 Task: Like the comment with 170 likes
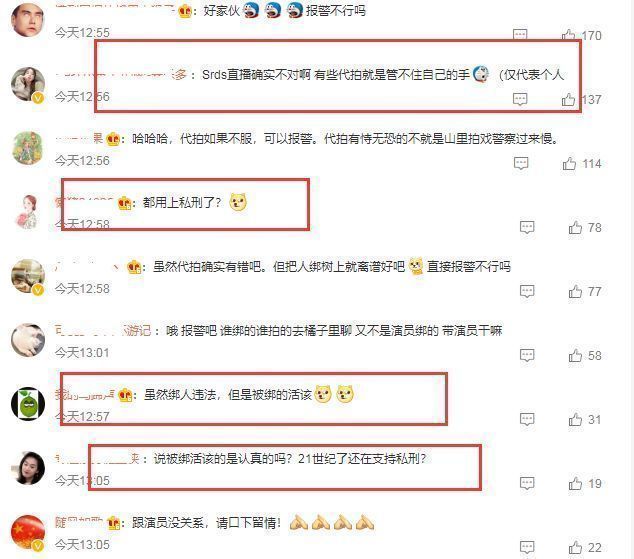pos(568,35)
